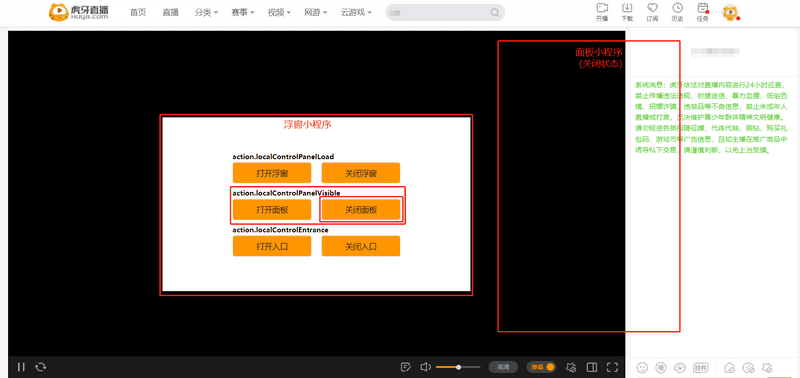
Task: Open the chat mini-program puzzle icon
Action: point(766,367)
